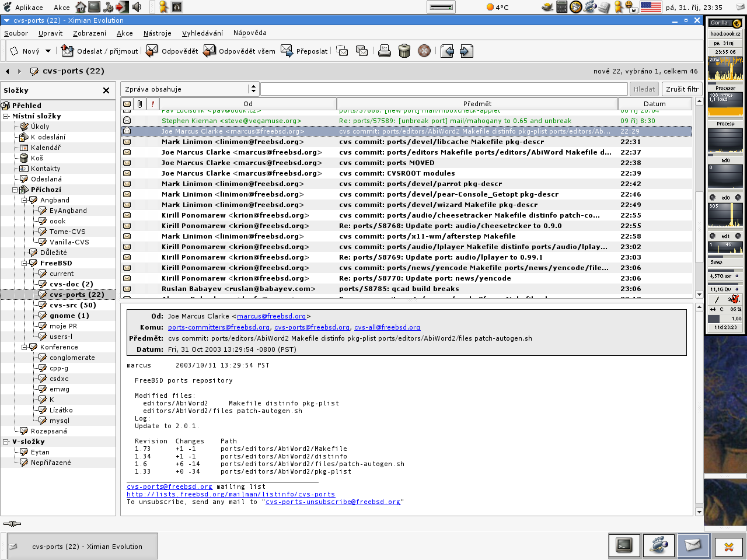The image size is (747, 560).
Task: Open the marcus@freebsd.org sender link
Action: (x=271, y=316)
